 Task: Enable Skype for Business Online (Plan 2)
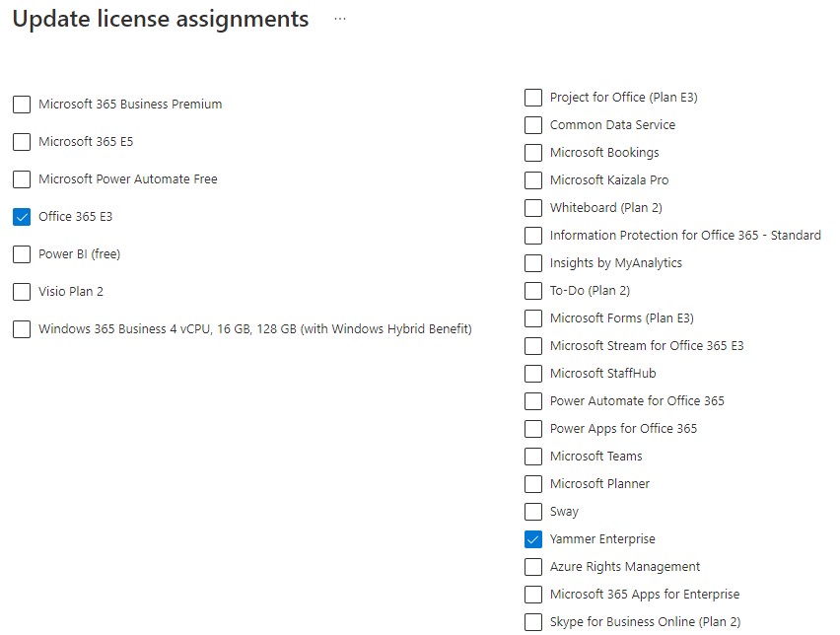click(532, 621)
